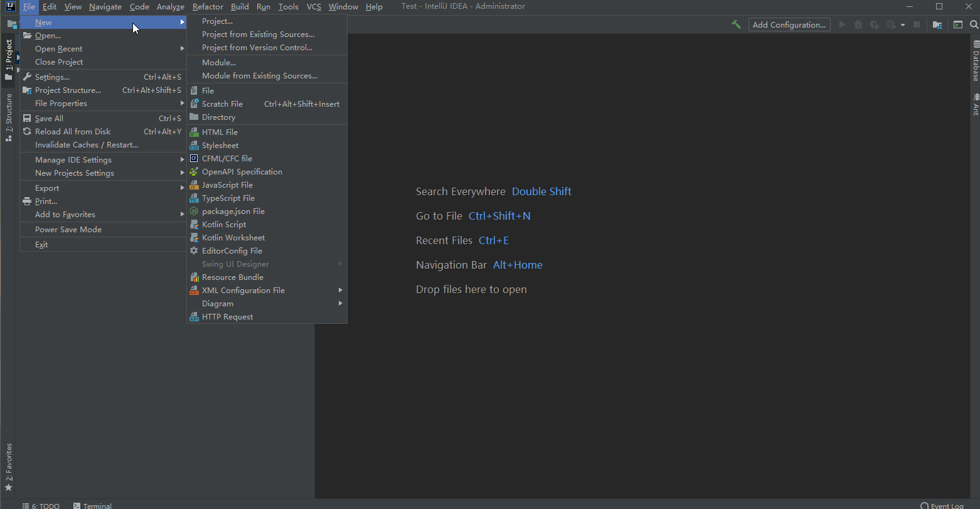Screen dimensions: 980x509
Task: Create a new TypeScript File
Action: [267, 198]
